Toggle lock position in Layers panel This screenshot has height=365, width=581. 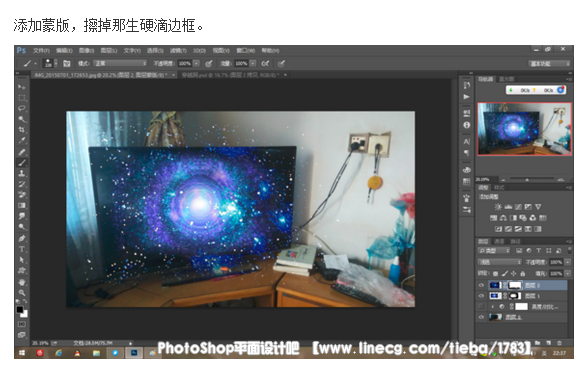[514, 273]
